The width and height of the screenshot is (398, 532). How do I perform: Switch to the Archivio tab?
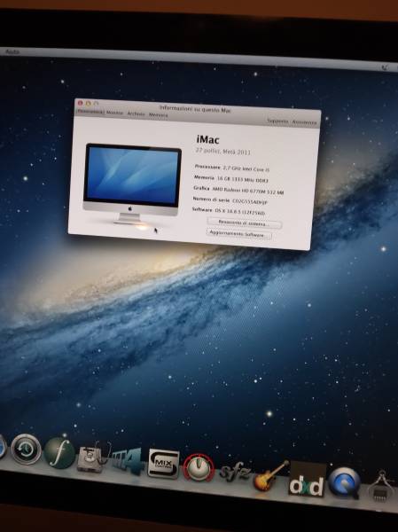136,114
